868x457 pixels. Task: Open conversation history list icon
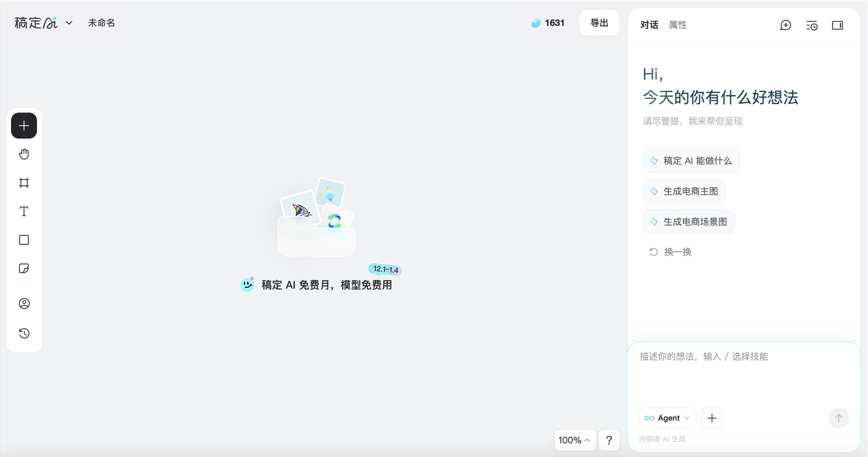(x=812, y=25)
